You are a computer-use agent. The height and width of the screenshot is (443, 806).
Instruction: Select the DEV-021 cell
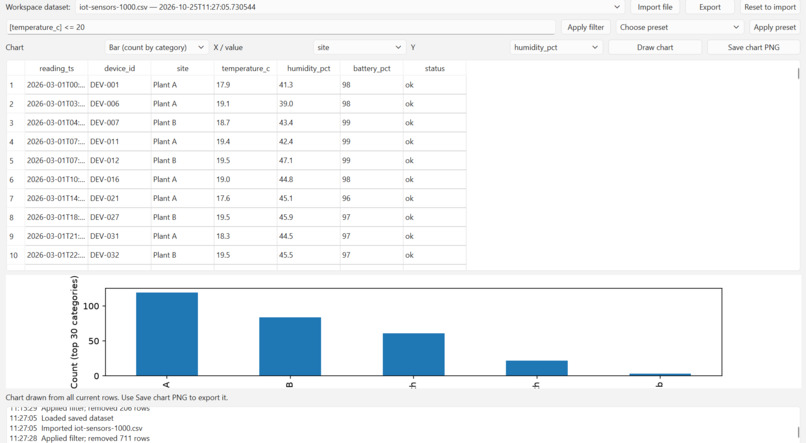(x=119, y=198)
